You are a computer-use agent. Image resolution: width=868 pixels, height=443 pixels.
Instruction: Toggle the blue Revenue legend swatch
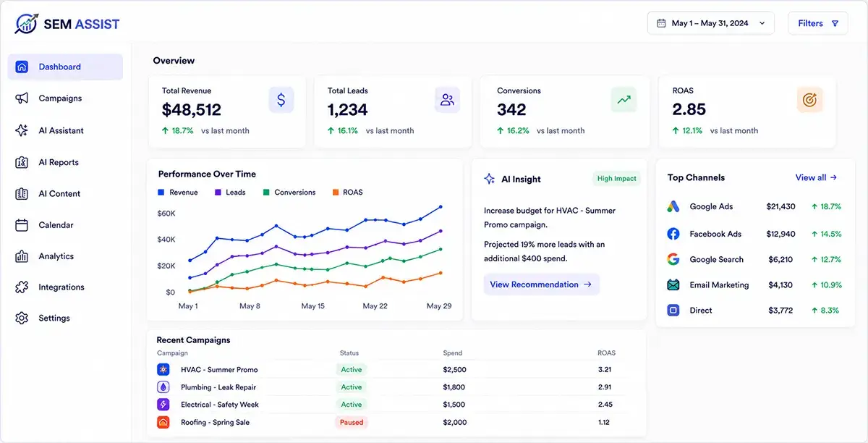coord(161,193)
